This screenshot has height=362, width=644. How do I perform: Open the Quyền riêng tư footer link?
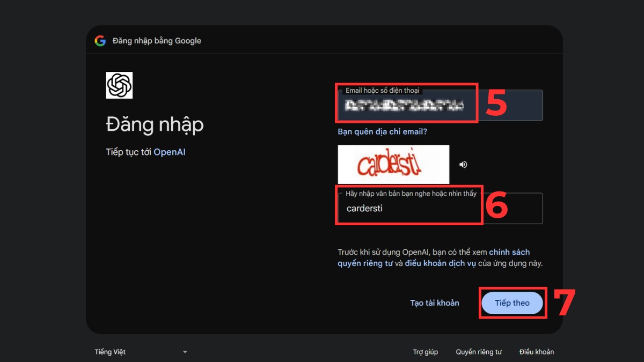(x=479, y=352)
